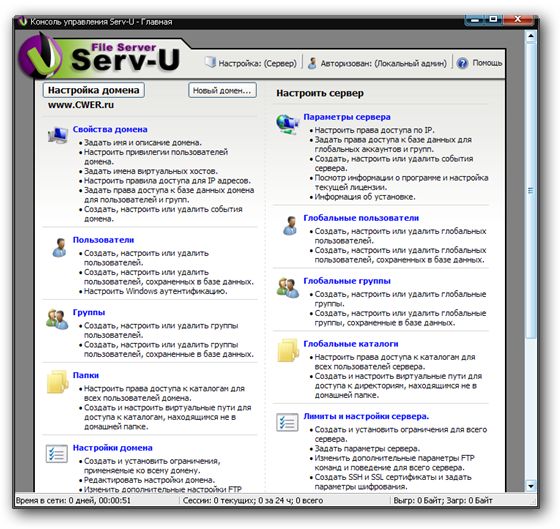560x529 pixels.
Task: Click the scrollbar down arrow
Action: [x=530, y=486]
